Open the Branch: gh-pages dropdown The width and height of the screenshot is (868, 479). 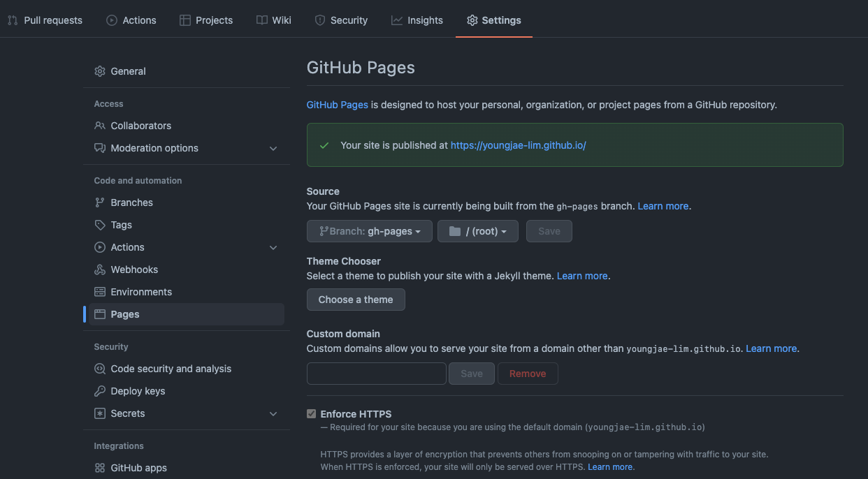tap(369, 231)
